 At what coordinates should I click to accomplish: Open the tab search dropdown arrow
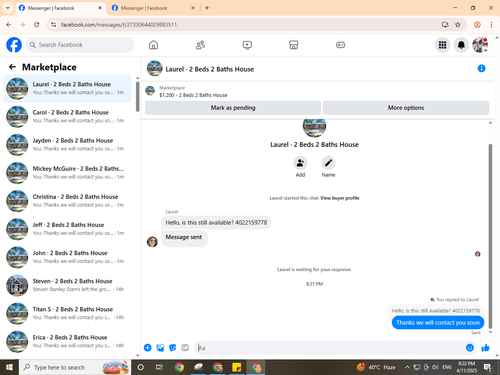(x=8, y=8)
